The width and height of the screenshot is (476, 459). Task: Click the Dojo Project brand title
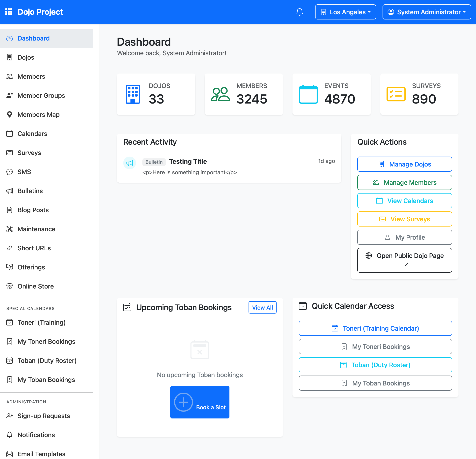[x=40, y=12]
